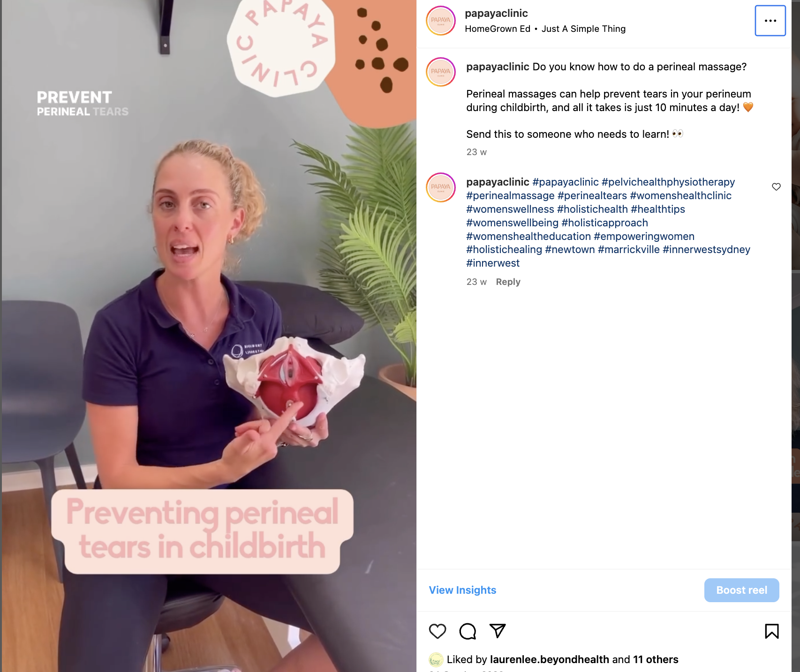This screenshot has height=672, width=800.
Task: Open the #pelvichealthphysiotherapy hashtag
Action: pyautogui.click(x=668, y=182)
